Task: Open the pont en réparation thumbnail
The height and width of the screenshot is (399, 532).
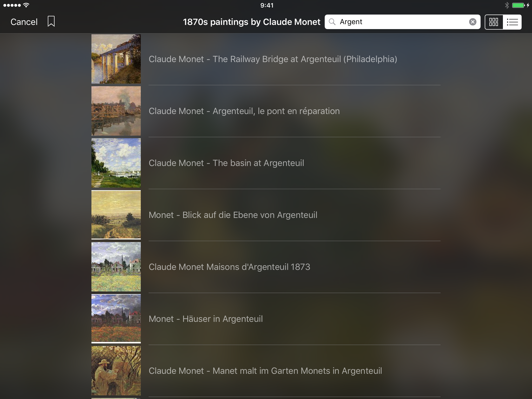Action: coord(116,111)
